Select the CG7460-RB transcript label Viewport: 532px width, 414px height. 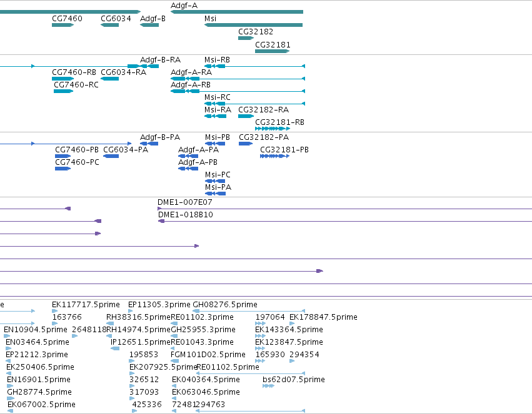click(74, 72)
